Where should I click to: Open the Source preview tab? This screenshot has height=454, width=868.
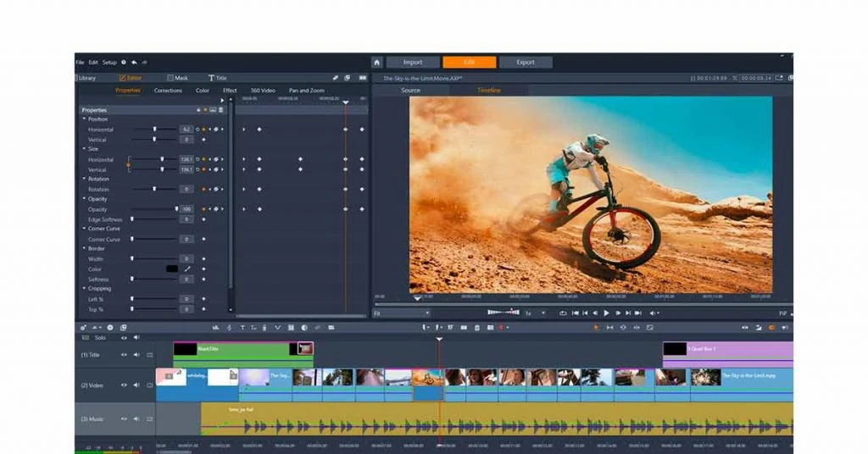coord(410,91)
